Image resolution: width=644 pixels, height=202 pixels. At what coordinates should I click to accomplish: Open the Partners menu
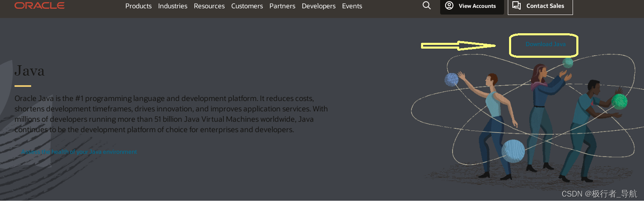282,6
